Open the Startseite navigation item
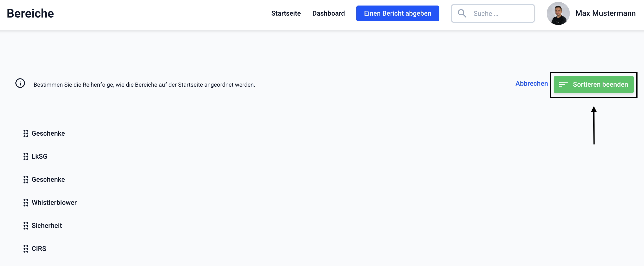 click(x=286, y=13)
